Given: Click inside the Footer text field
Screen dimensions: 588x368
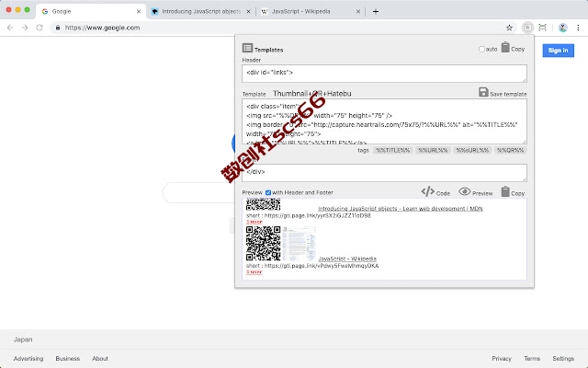Looking at the screenshot, I should [x=384, y=173].
